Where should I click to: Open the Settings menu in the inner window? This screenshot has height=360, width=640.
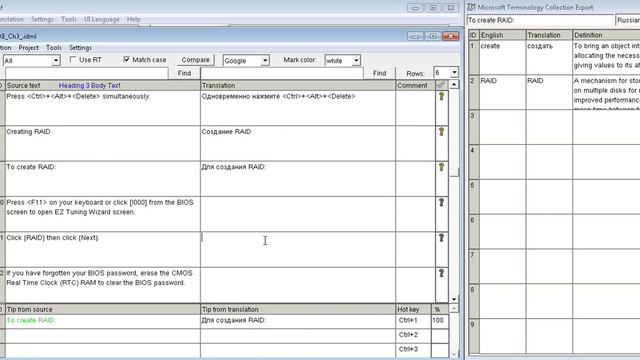tap(80, 48)
